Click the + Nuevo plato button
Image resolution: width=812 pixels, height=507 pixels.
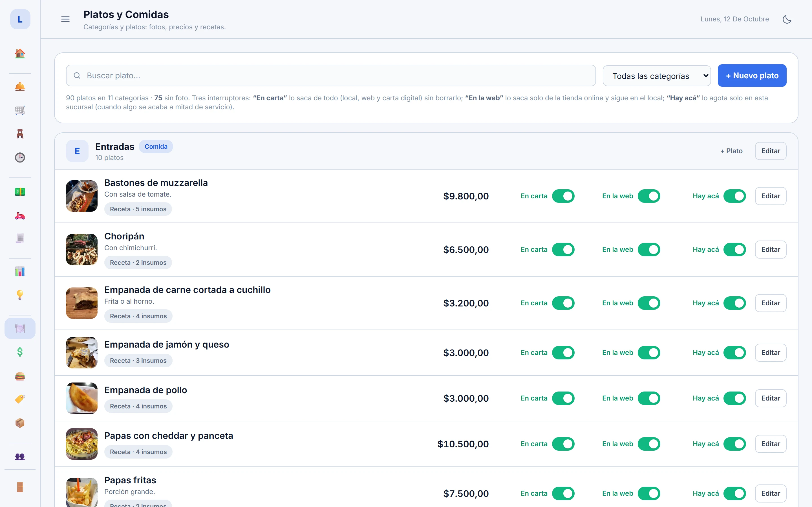tap(752, 75)
